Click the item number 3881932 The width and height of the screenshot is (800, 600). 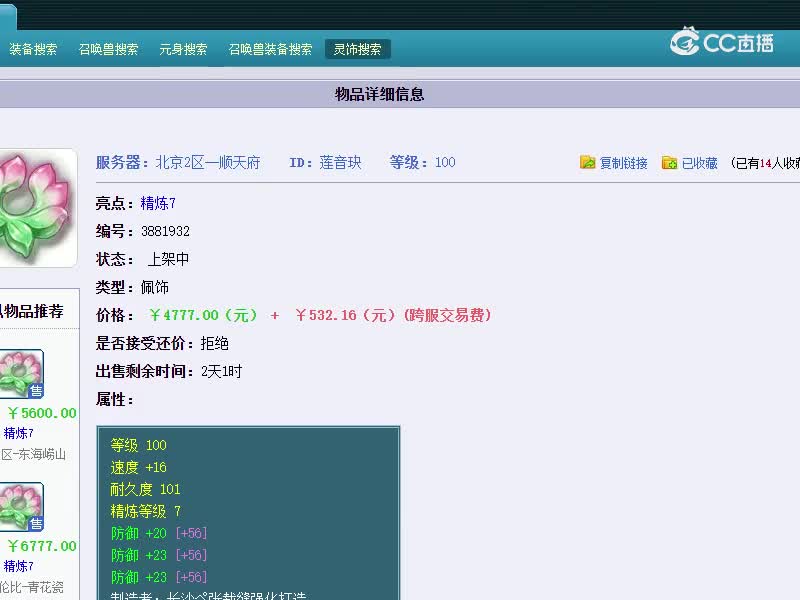point(165,232)
